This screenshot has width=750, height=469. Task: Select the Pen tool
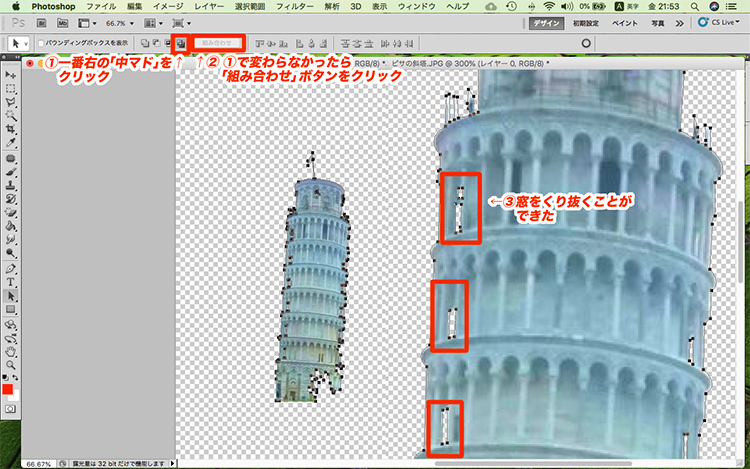pos(10,268)
